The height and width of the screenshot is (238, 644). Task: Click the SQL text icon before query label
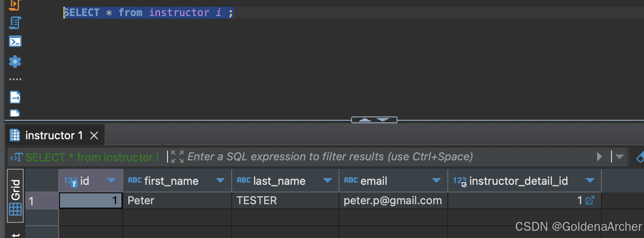tap(16, 157)
